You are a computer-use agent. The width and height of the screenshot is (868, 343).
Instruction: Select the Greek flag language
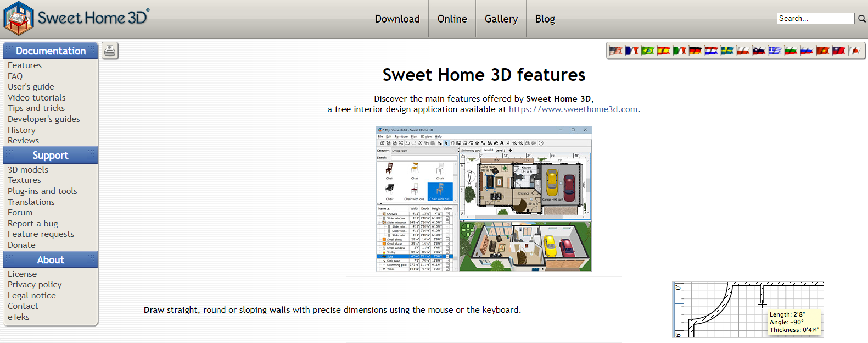(x=775, y=51)
